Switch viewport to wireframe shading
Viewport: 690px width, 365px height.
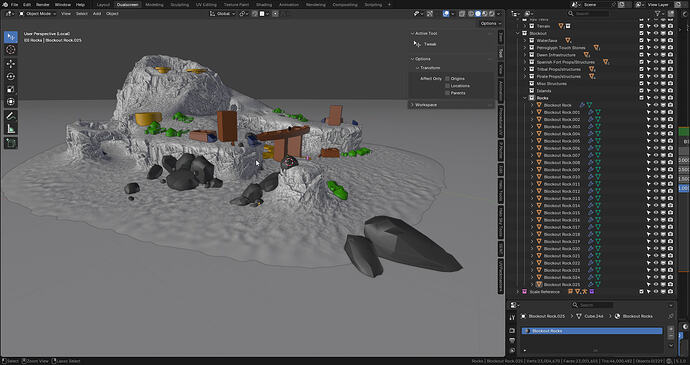click(471, 14)
